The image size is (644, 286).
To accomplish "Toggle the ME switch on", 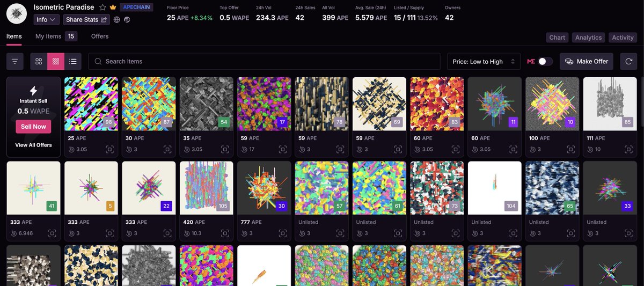I will point(546,62).
